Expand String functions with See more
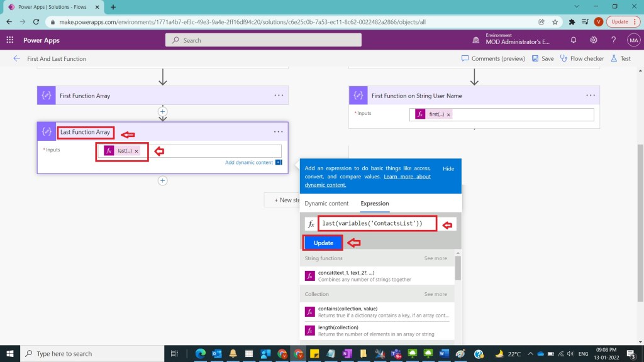Viewport: 644px width, 362px height. point(435,258)
